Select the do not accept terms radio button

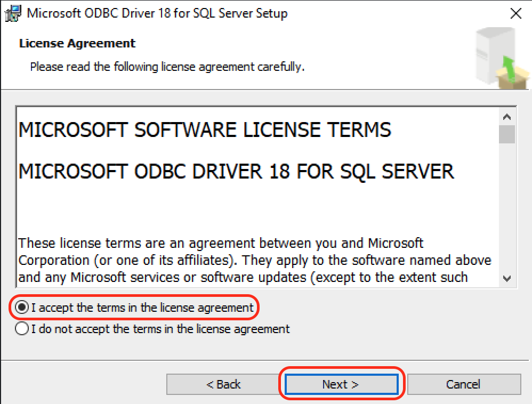[20, 329]
